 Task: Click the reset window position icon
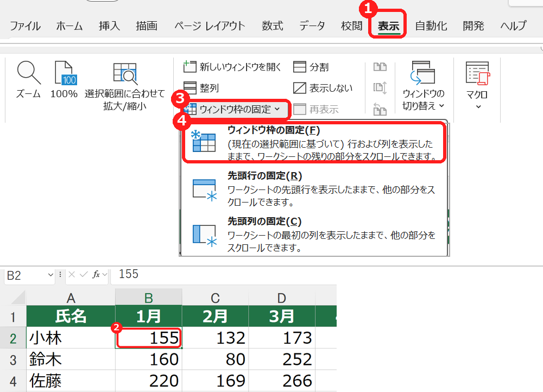tap(380, 110)
